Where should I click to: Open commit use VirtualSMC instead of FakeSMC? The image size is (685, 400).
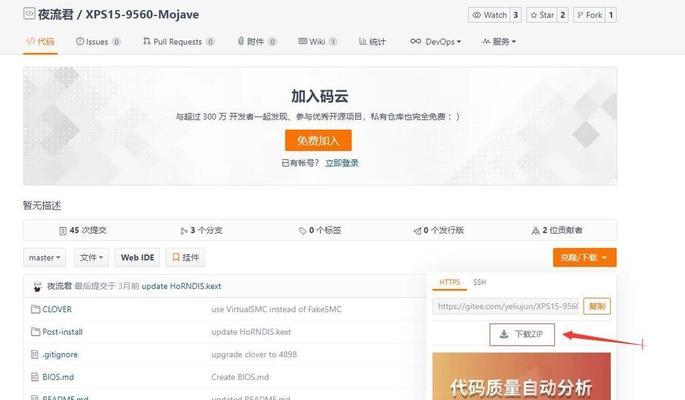pyautogui.click(x=277, y=309)
